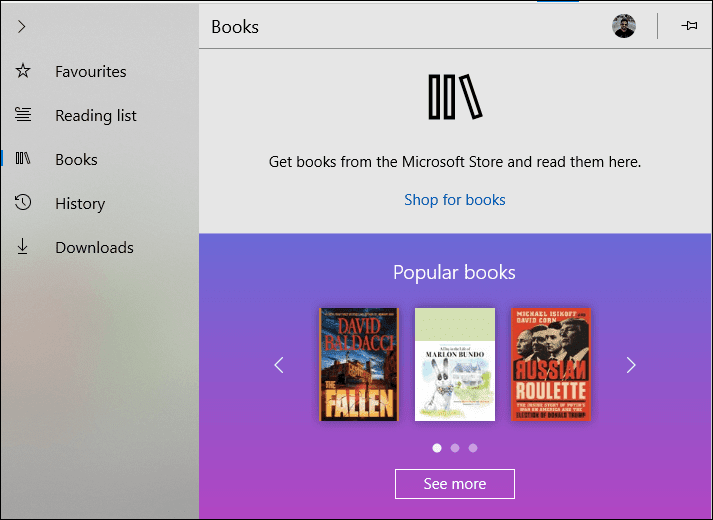713x520 pixels.
Task: Click the Downloads arrow icon
Action: 22,246
